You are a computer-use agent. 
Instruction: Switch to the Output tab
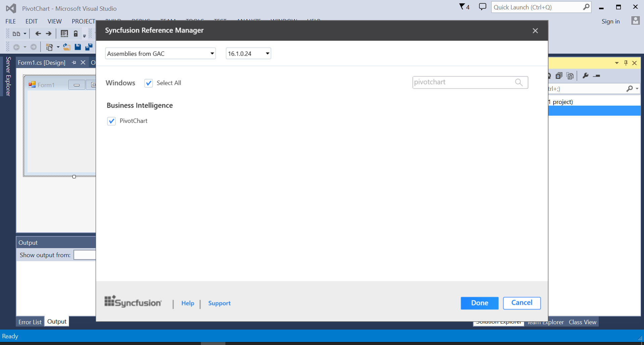click(57, 322)
